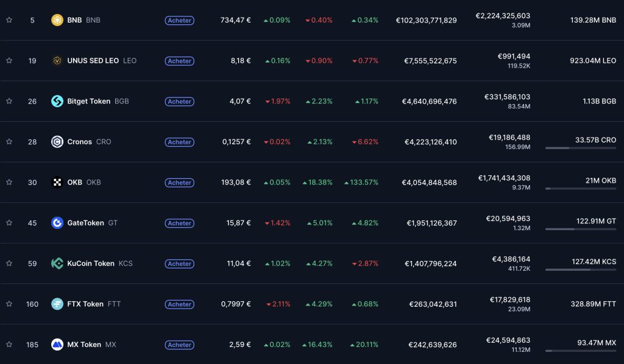Click the Cronos circulating supply progress bar
The width and height of the screenshot is (624, 364).
tap(580, 148)
